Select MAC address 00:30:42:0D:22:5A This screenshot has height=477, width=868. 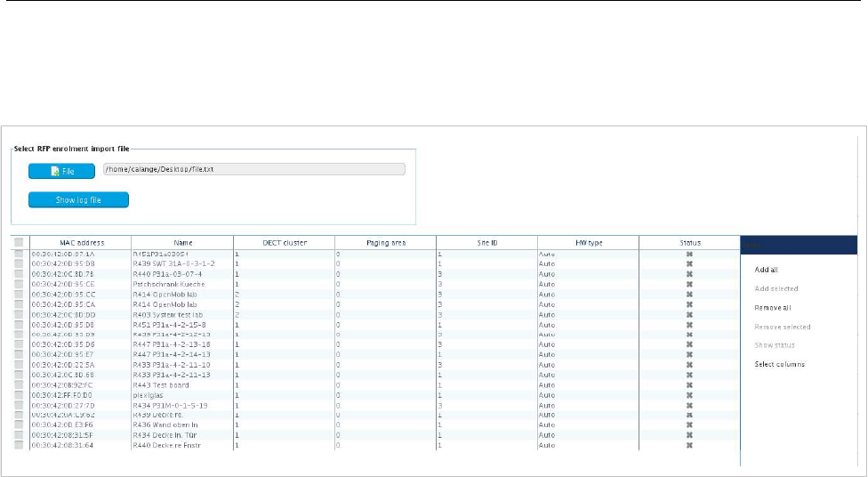[62, 365]
